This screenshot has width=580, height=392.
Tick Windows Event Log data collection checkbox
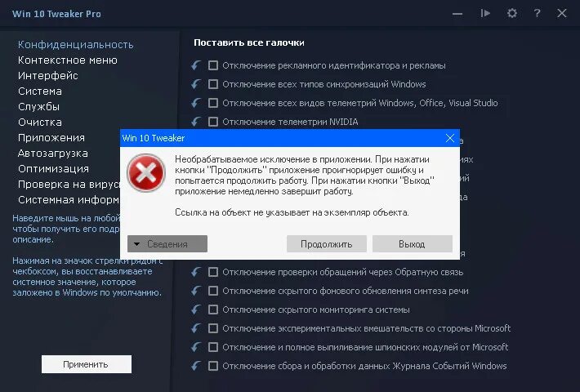(x=213, y=366)
